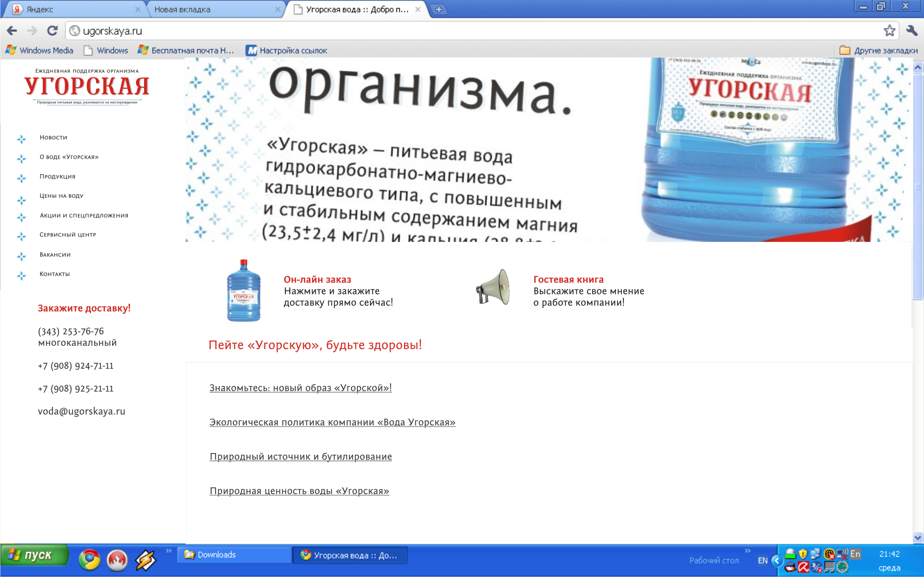Open Акции и спецпредложения page
Image resolution: width=924 pixels, height=577 pixels.
[x=84, y=215]
